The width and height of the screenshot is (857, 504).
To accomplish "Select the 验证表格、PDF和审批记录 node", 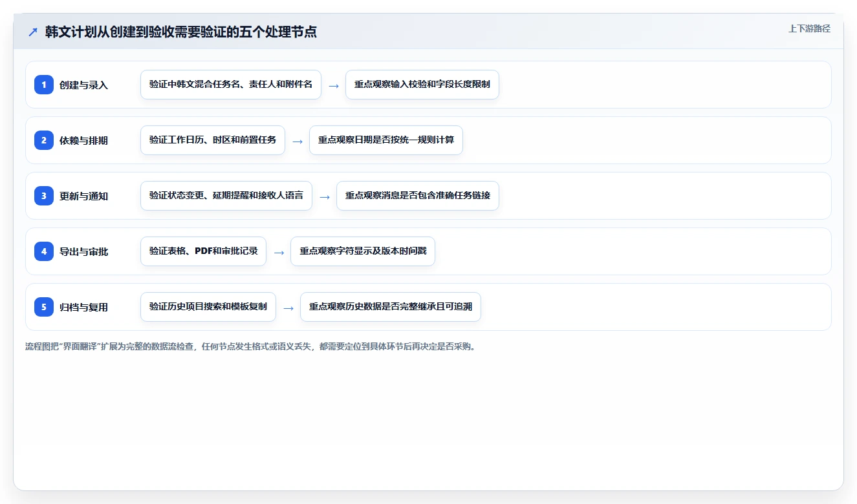I will point(204,251).
